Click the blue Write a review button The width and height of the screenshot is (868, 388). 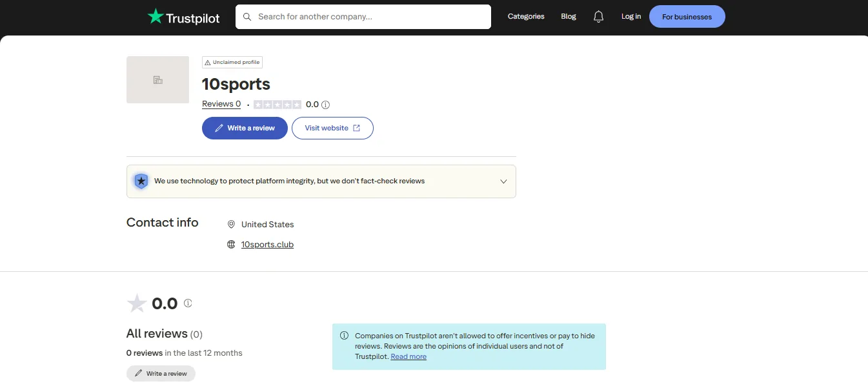coord(245,128)
